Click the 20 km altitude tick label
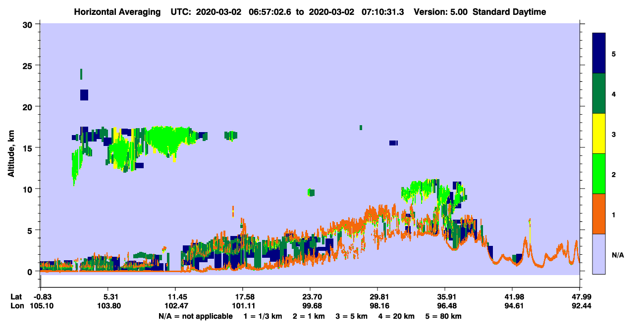The image size is (644, 330). tap(29, 106)
